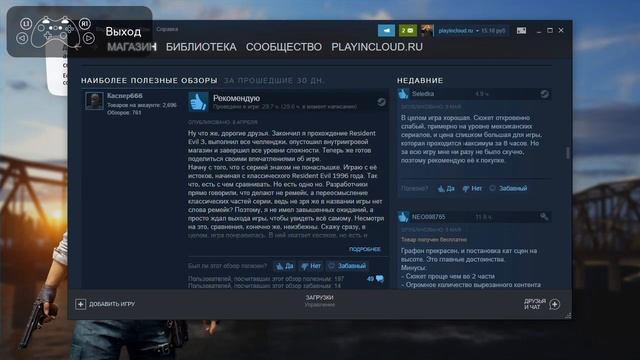Image resolution: width=640 pixels, height=360 pixels.
Task: Click the Steam icon in Seledka review
Action: [544, 94]
